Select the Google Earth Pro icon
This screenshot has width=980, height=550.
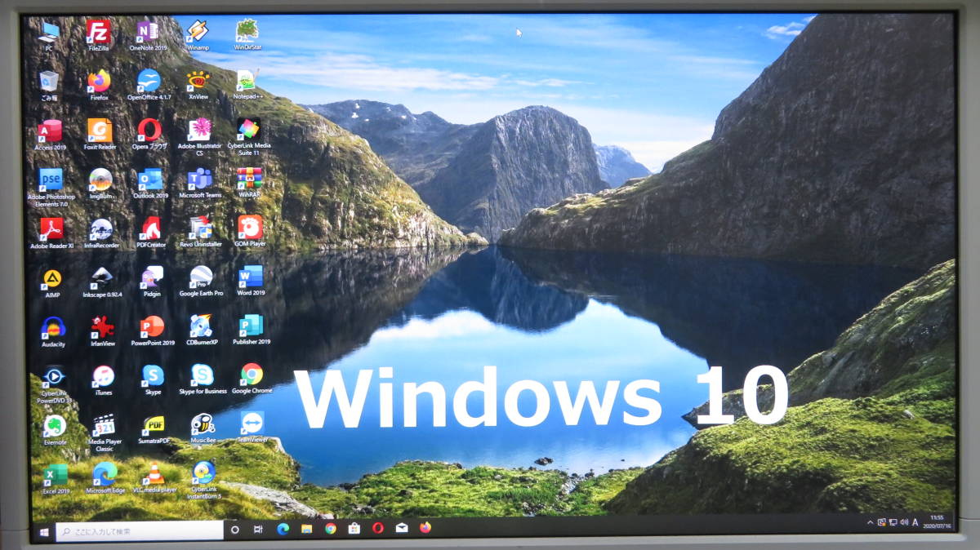click(x=201, y=281)
